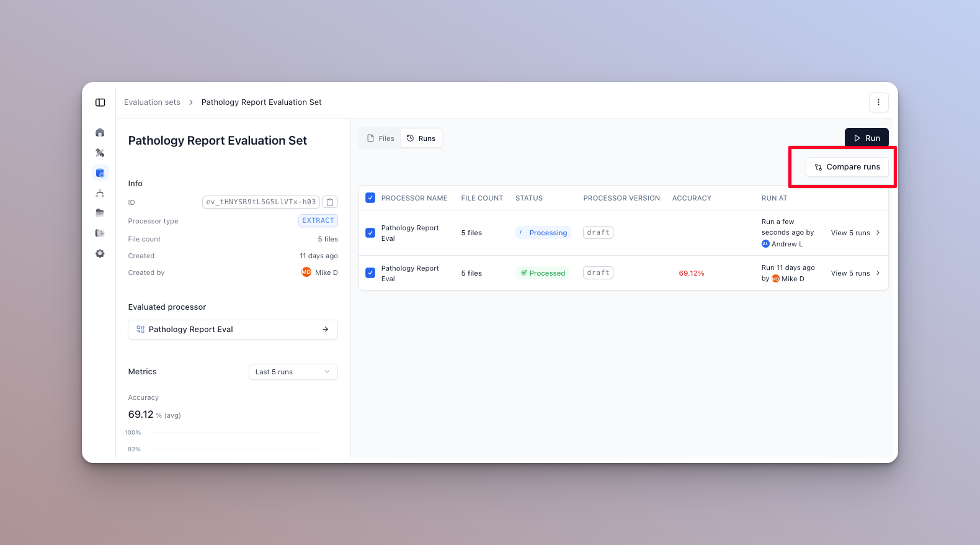Click the 5 files count in Processed row
Image resolution: width=980 pixels, height=545 pixels.
pos(471,273)
